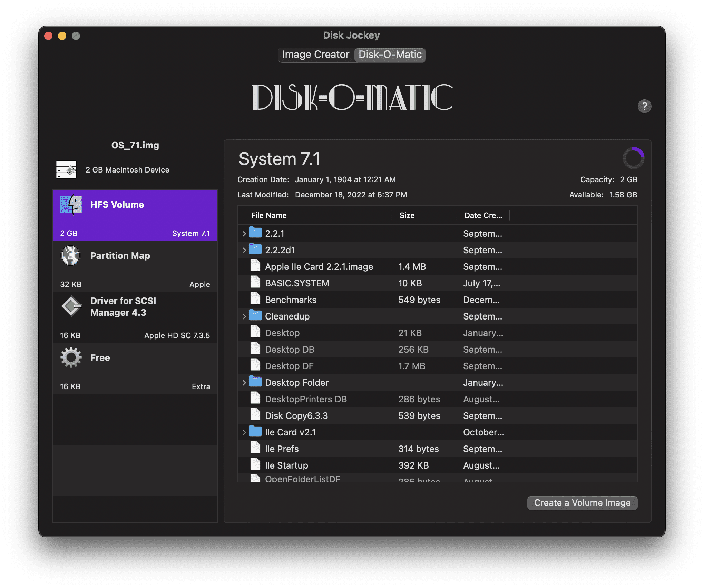This screenshot has height=588, width=704.
Task: Click the IIe Card v2.1 folder icon
Action: click(x=255, y=431)
